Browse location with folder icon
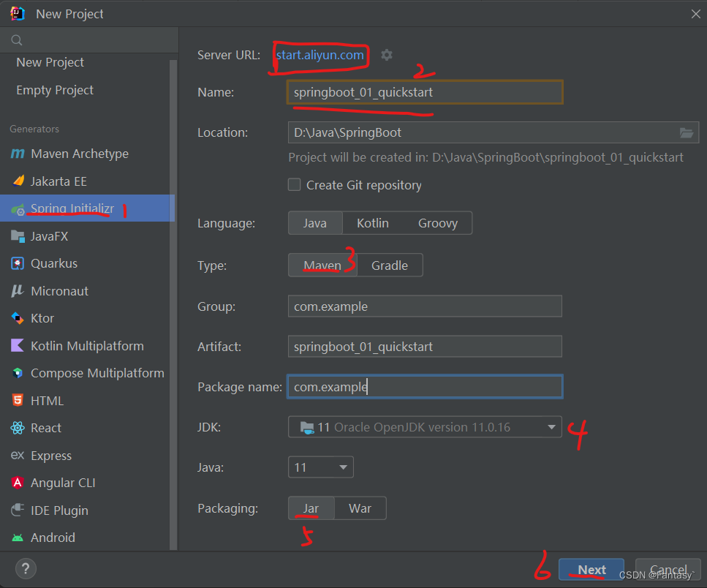Screen dimensions: 707x588 687,132
